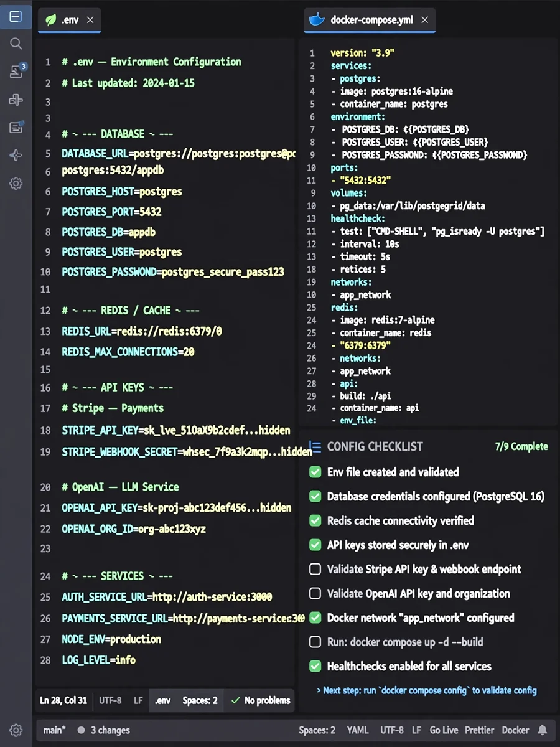Viewport: 560px width, 747px height.
Task: Click version: "3.9" in docker-compose
Action: coord(363,53)
